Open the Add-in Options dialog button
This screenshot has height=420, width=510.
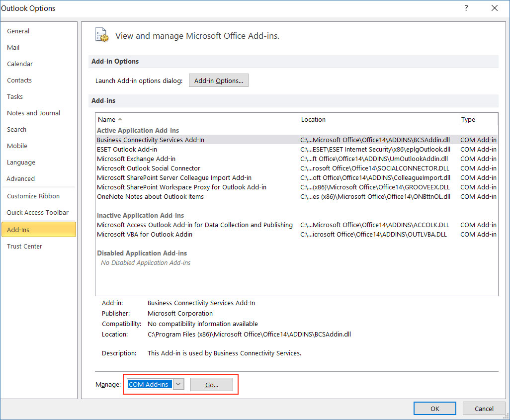pos(218,81)
